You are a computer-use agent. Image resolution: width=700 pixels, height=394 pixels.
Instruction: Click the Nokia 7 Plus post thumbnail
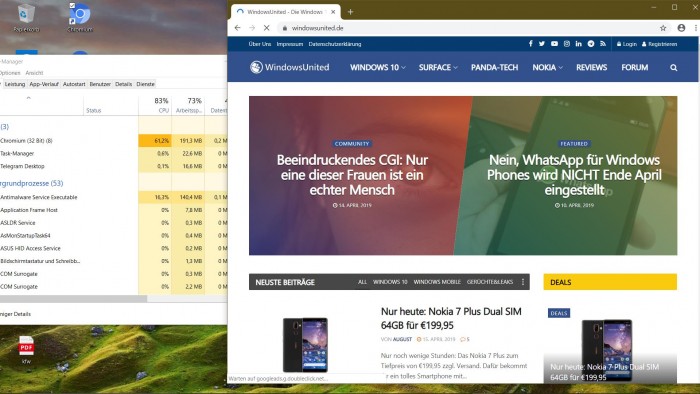(x=305, y=345)
